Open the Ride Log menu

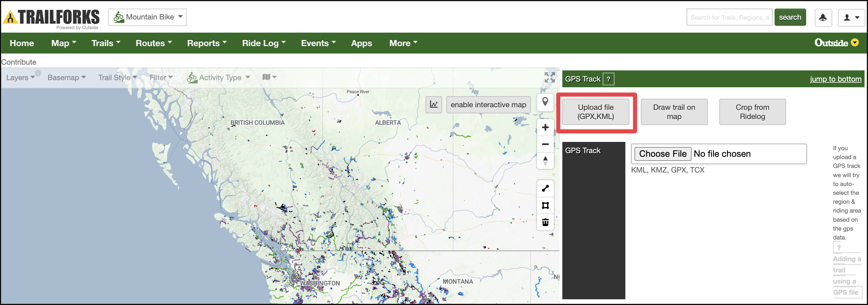tap(264, 43)
